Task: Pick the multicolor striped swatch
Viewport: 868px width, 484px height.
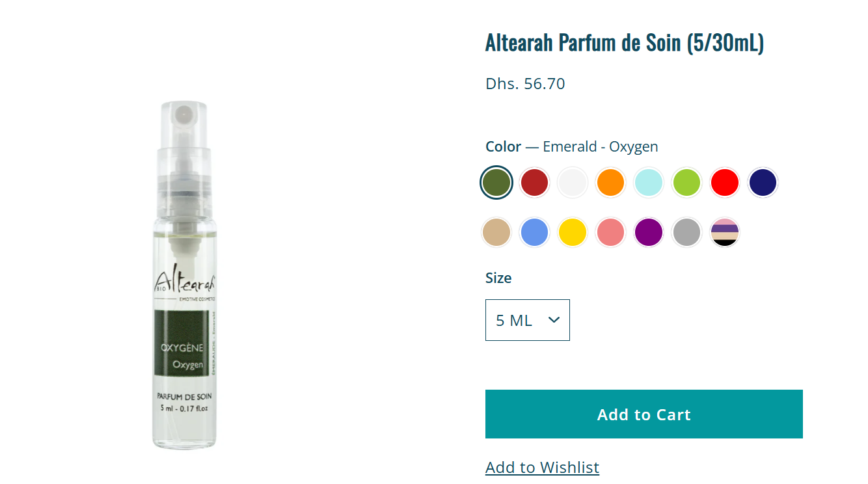Action: (x=725, y=232)
